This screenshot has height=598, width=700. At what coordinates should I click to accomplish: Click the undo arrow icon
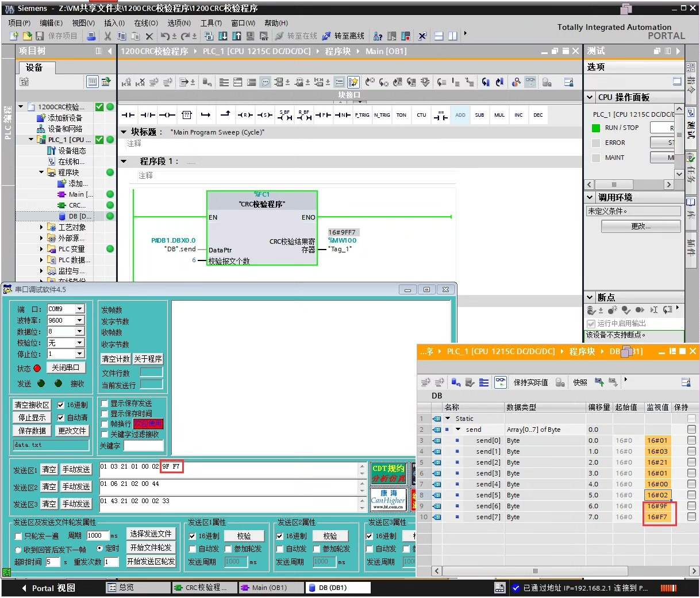click(166, 36)
